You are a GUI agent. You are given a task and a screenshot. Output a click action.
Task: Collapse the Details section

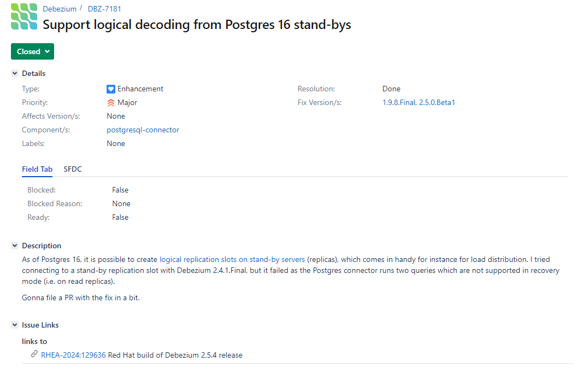click(x=15, y=74)
